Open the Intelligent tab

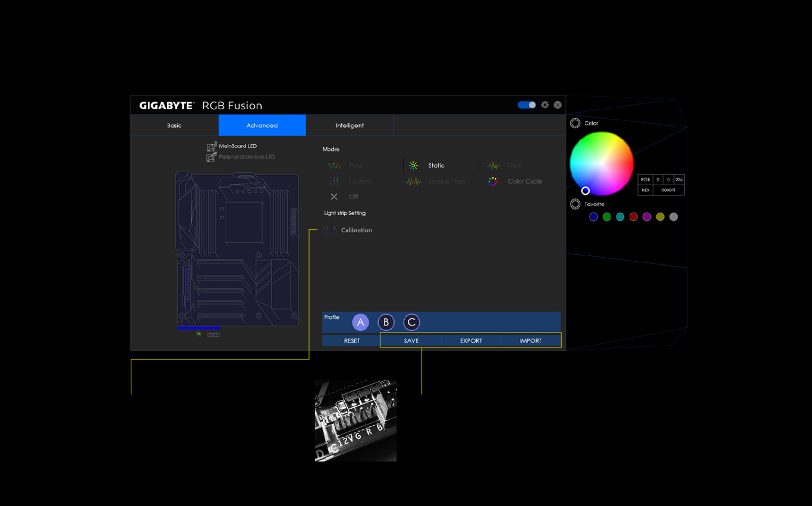350,125
